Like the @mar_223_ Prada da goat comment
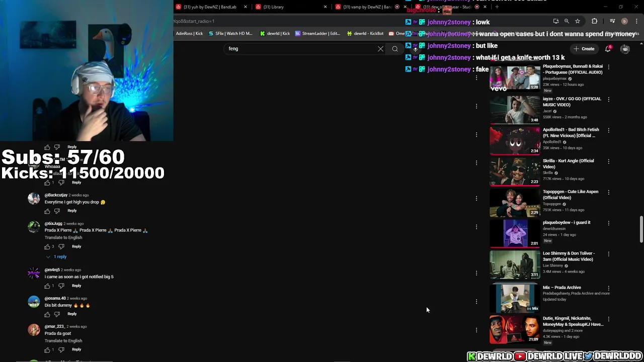 pos(47,350)
